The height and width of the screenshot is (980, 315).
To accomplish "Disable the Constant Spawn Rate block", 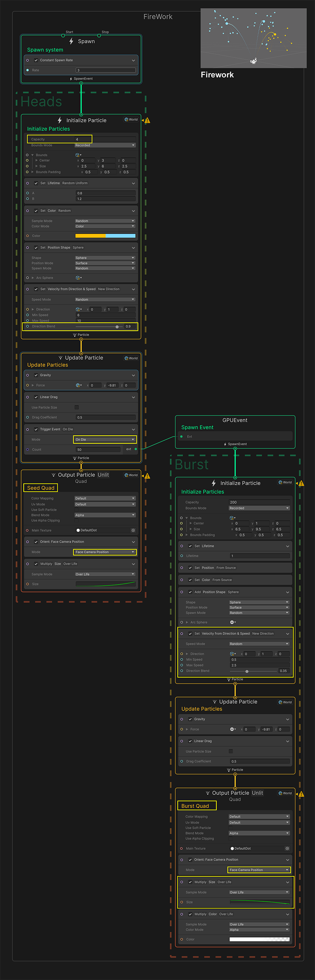I will coord(36,60).
